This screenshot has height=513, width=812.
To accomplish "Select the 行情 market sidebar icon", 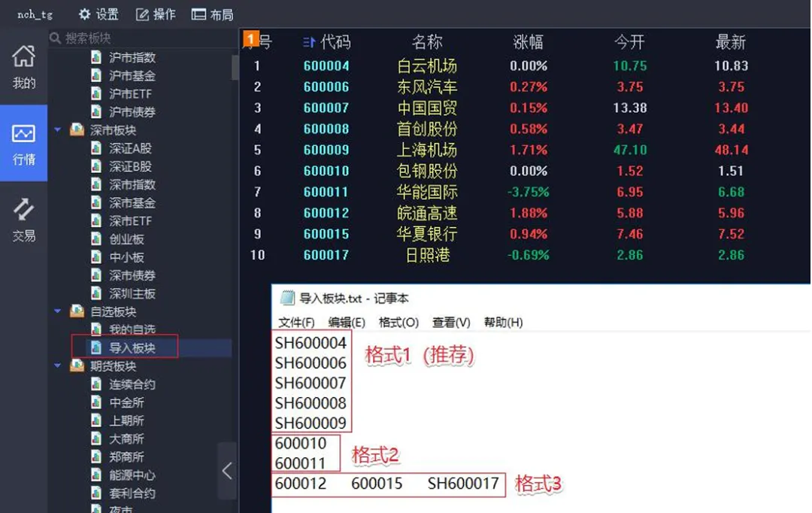I will point(24,144).
